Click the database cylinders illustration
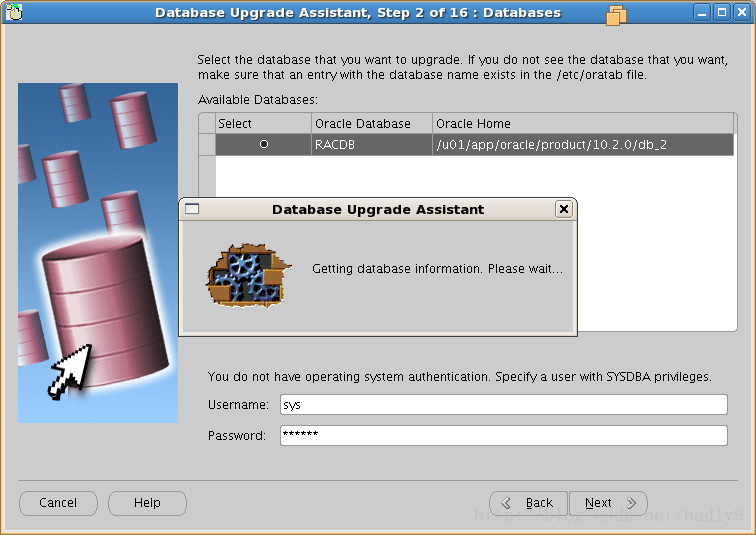Screen dimensions: 756x535 pyautogui.click(x=98, y=253)
